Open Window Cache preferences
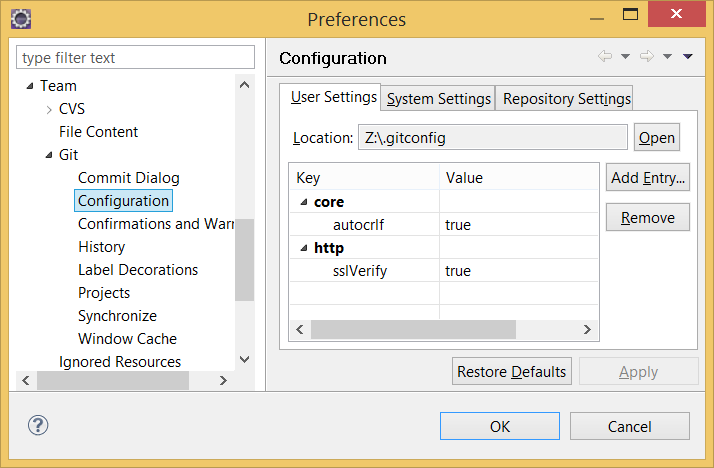The width and height of the screenshot is (714, 468). pos(128,339)
